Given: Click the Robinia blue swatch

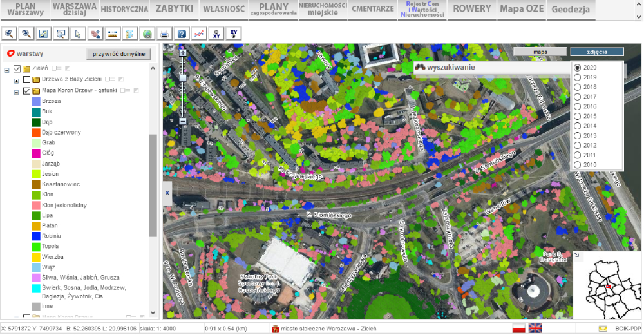Looking at the screenshot, I should 36,236.
